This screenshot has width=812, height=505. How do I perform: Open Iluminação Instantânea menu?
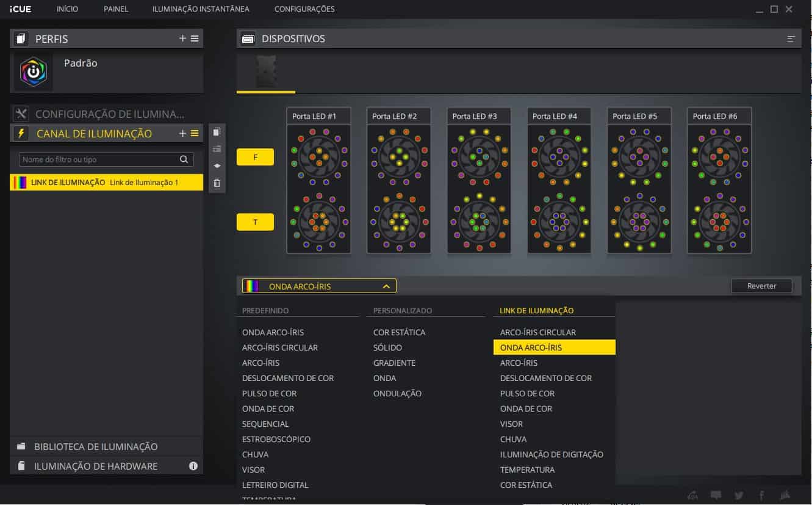pos(201,9)
